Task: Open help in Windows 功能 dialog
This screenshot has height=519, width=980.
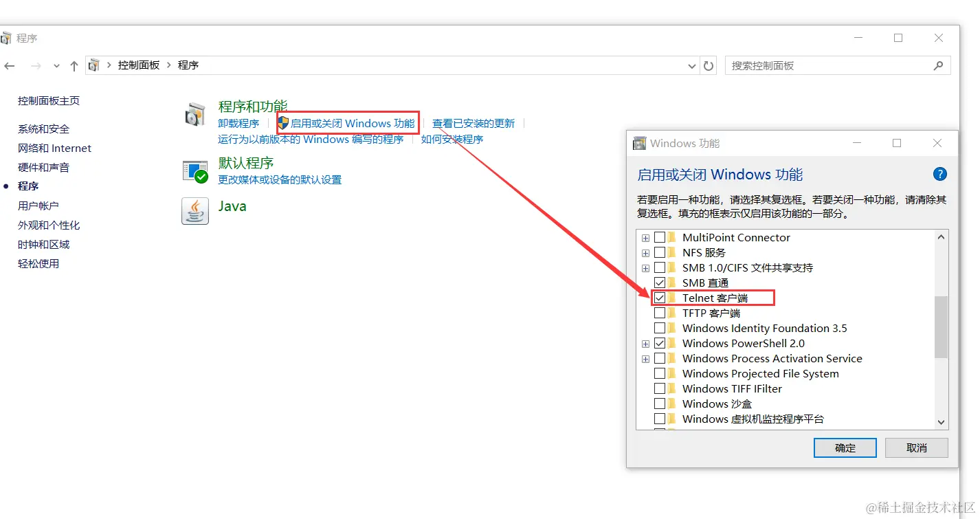Action: pyautogui.click(x=940, y=174)
